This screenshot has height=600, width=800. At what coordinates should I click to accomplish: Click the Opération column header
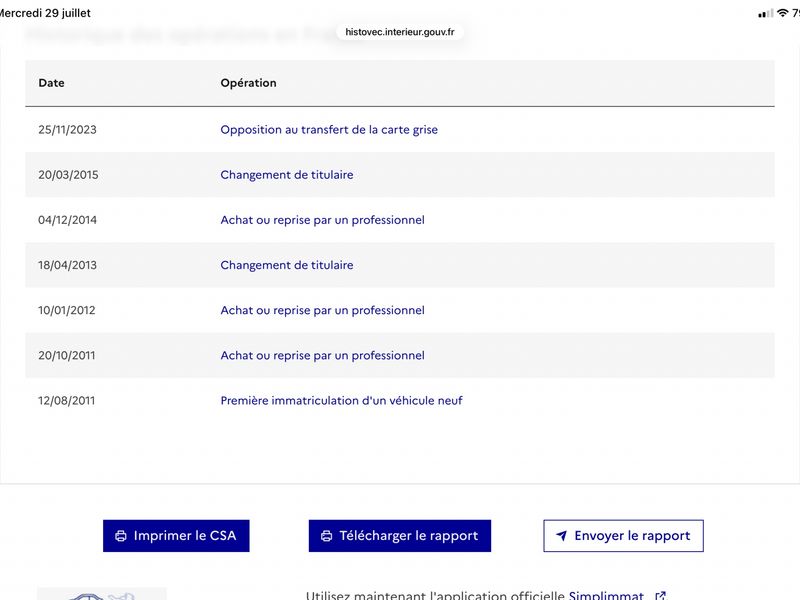click(248, 83)
